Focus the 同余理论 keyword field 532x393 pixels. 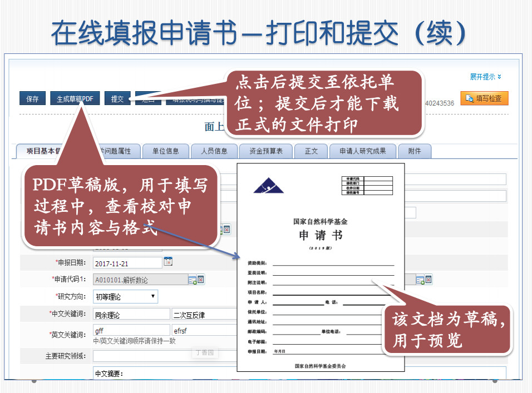click(x=131, y=315)
